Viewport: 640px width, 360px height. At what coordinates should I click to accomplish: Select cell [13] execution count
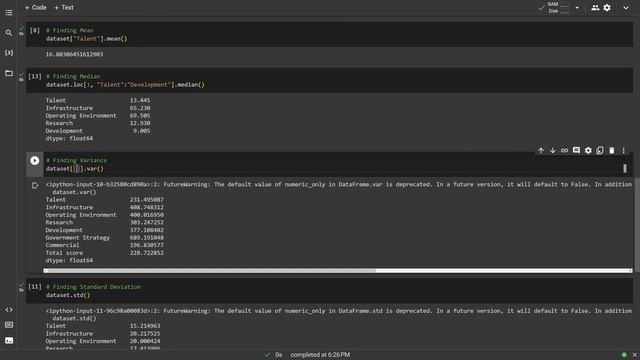(x=35, y=76)
